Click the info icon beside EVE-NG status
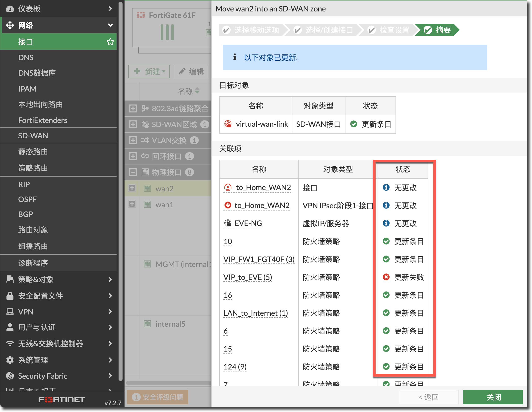 386,223
